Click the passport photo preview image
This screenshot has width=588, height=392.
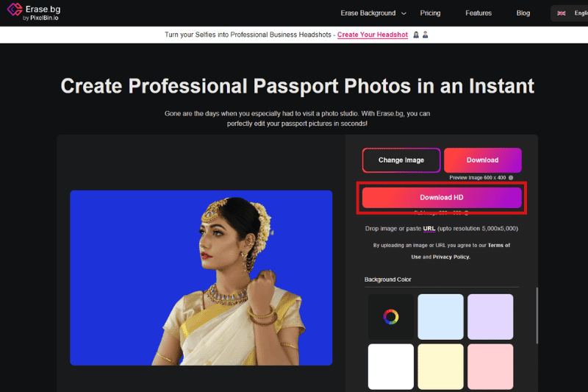201,278
